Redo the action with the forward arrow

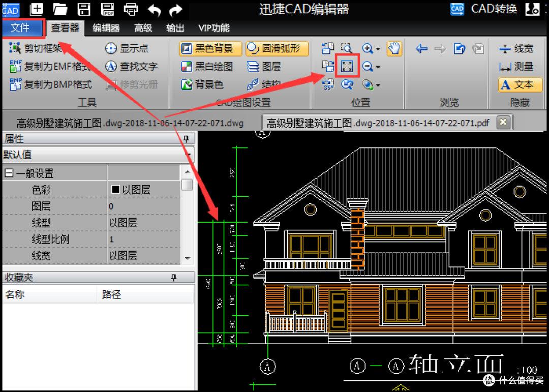(176, 10)
